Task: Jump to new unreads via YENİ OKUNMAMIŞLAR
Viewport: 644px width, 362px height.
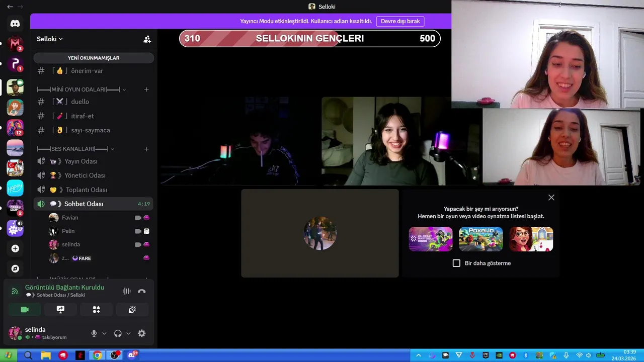Action: (x=94, y=58)
